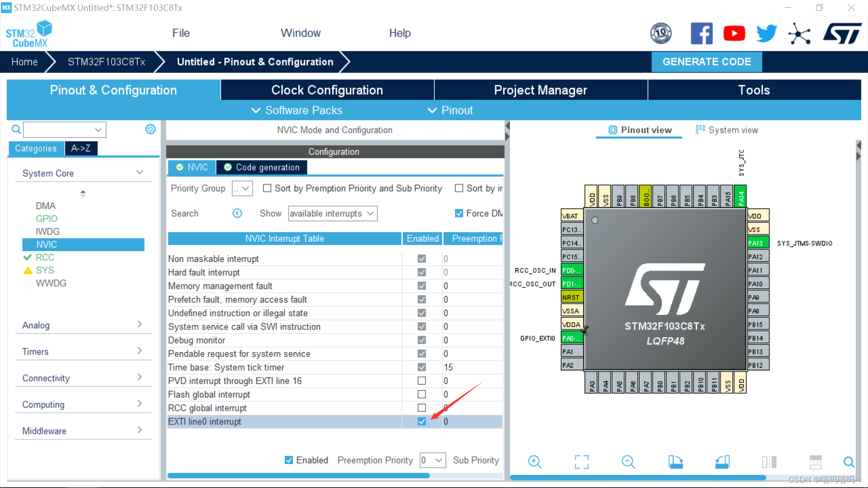Enable the Flash global interrupt checkbox

coord(422,394)
